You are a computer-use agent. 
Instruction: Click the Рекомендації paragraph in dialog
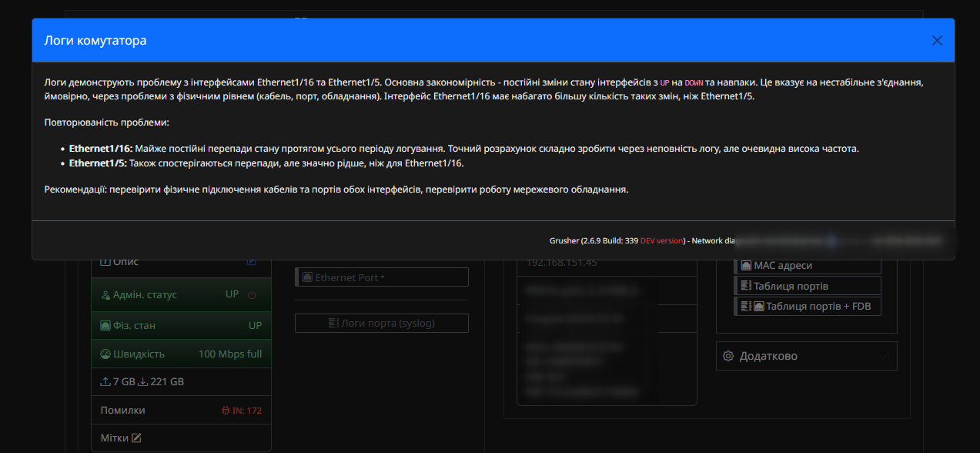pos(336,189)
